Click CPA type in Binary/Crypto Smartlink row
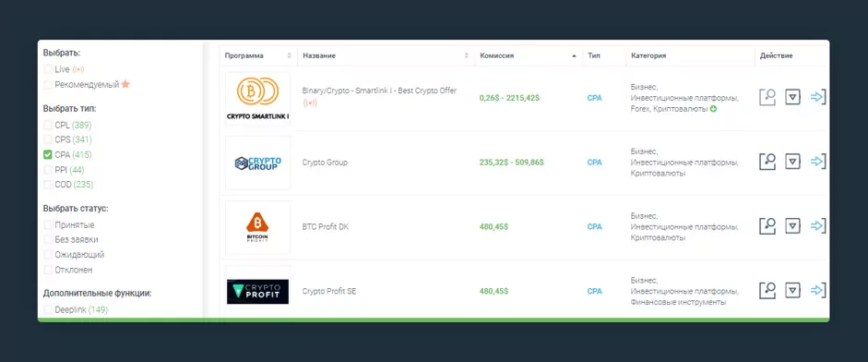868x362 pixels. pyautogui.click(x=595, y=98)
